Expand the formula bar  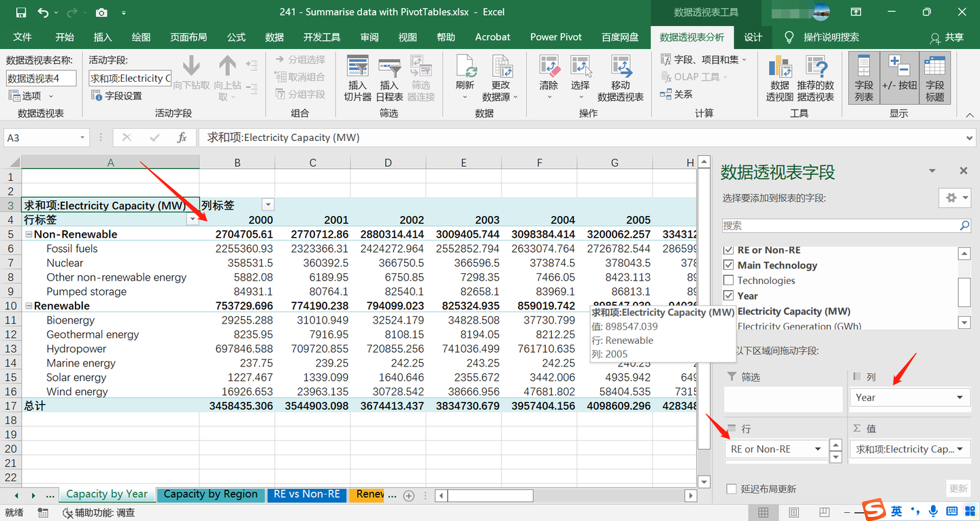tap(970, 138)
